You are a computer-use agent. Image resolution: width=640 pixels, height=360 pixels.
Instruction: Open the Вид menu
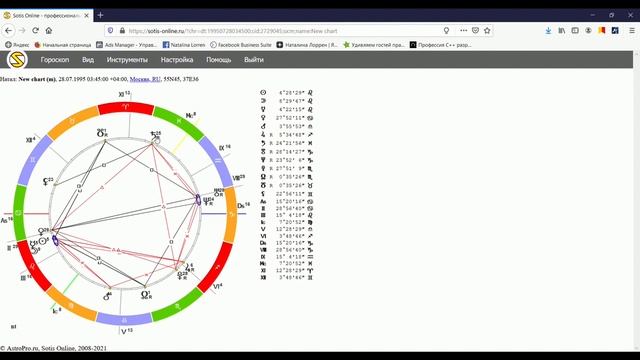point(88,60)
